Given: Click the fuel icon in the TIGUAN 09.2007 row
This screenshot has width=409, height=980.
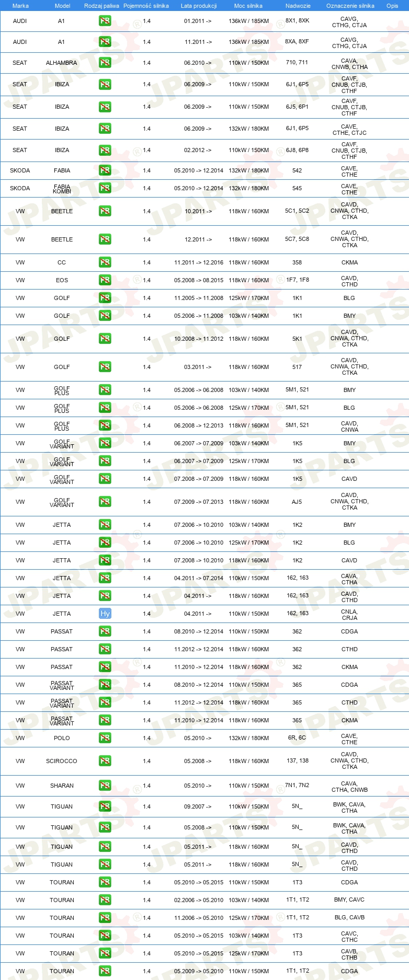Looking at the screenshot, I should tap(105, 806).
